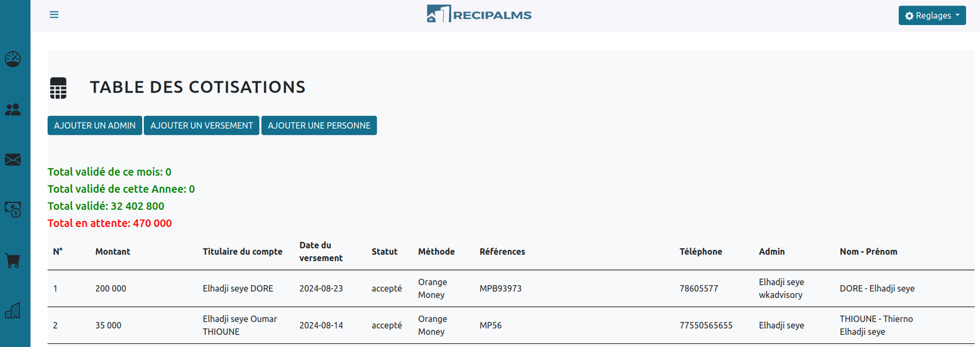
Task: Open the dashboard gauge icon in sidebar
Action: pyautogui.click(x=13, y=59)
